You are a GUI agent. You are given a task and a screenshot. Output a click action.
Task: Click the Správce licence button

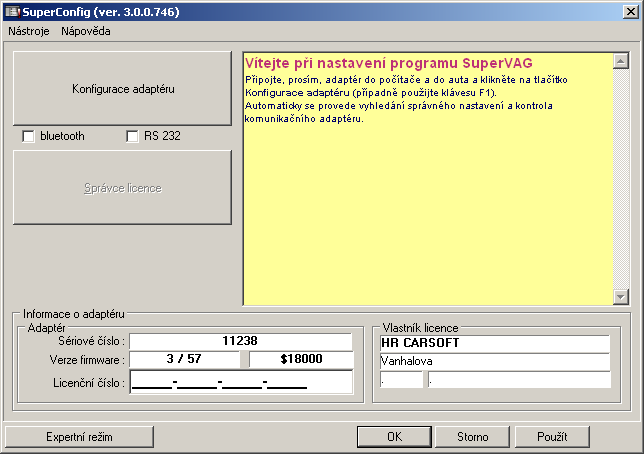(122, 187)
